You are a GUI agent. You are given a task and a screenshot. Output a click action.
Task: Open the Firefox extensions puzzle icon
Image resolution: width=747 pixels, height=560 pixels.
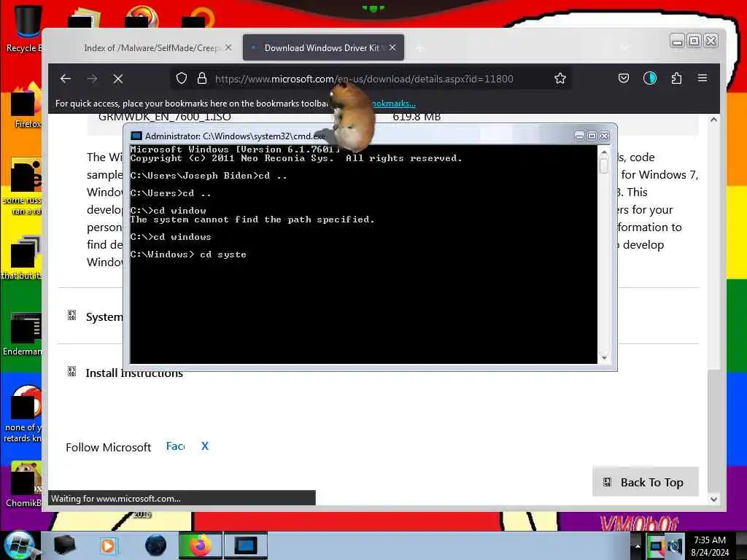(676, 78)
